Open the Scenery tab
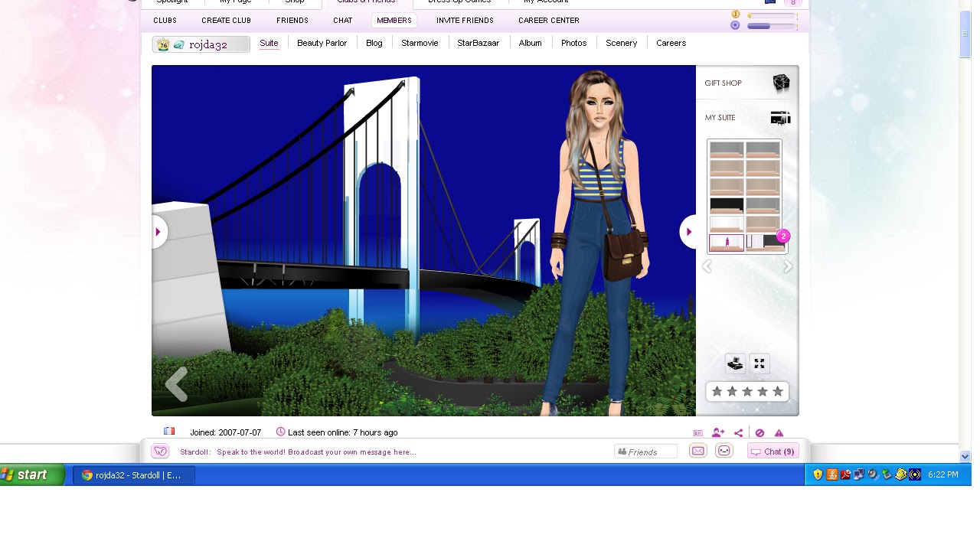This screenshot has width=980, height=551. click(621, 43)
